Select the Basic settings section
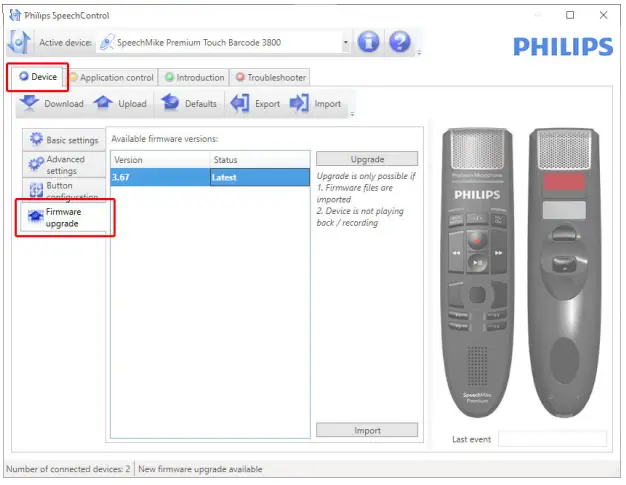626x485 pixels. pyautogui.click(x=64, y=140)
